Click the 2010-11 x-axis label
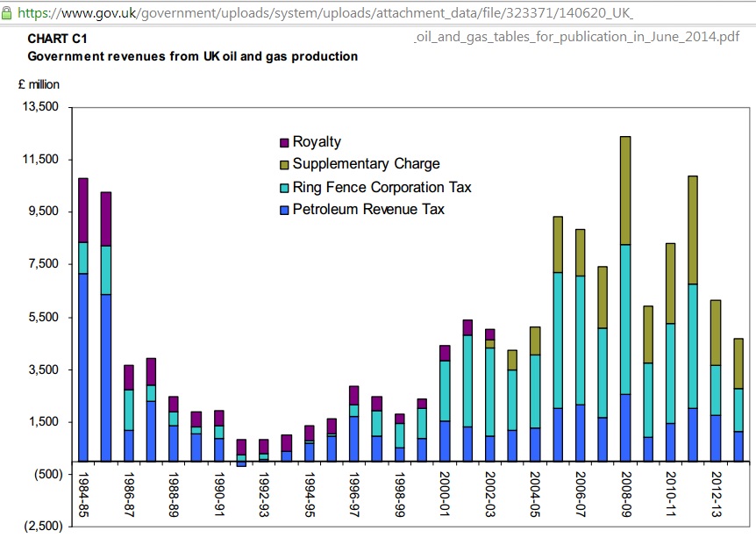Viewport: 756px width, 545px height. point(671,495)
